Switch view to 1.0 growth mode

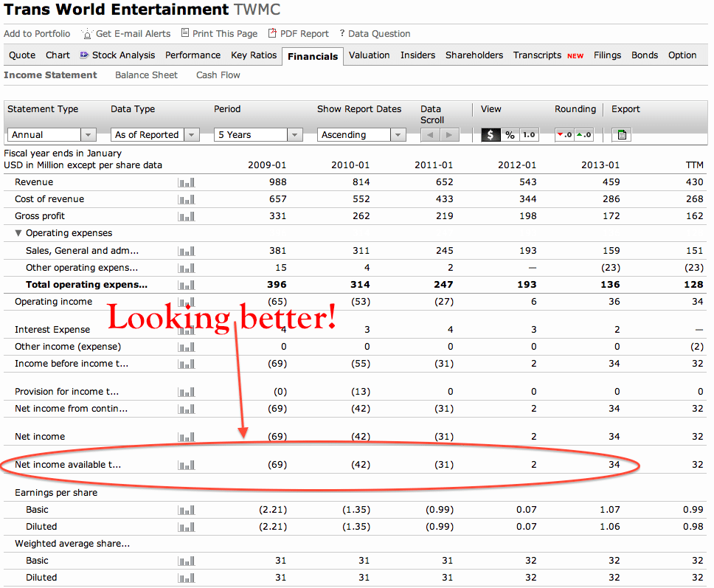point(529,135)
